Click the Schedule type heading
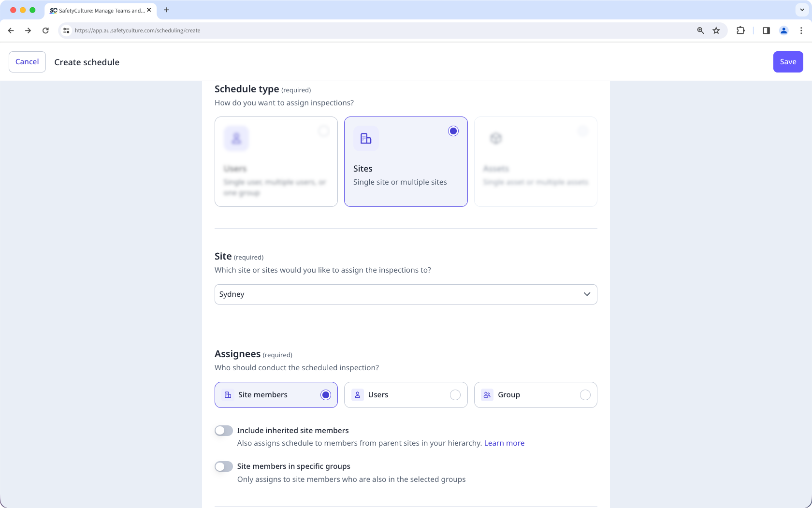 coord(246,89)
